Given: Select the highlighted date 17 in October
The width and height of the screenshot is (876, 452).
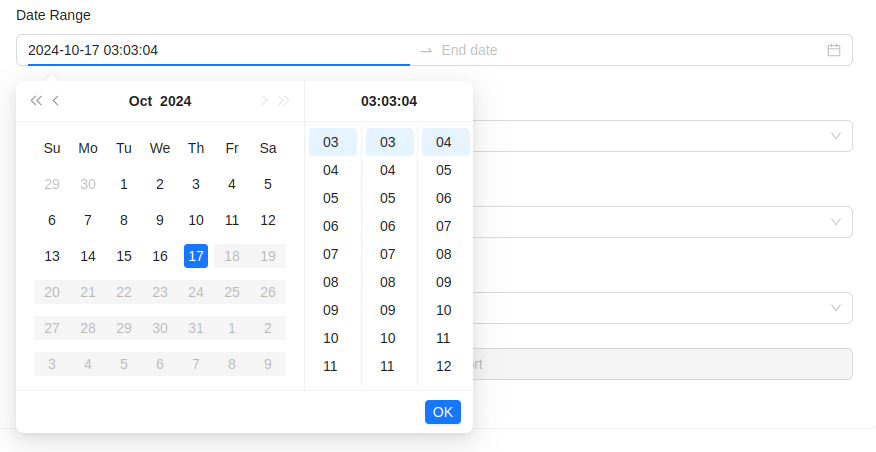Looking at the screenshot, I should tap(196, 256).
